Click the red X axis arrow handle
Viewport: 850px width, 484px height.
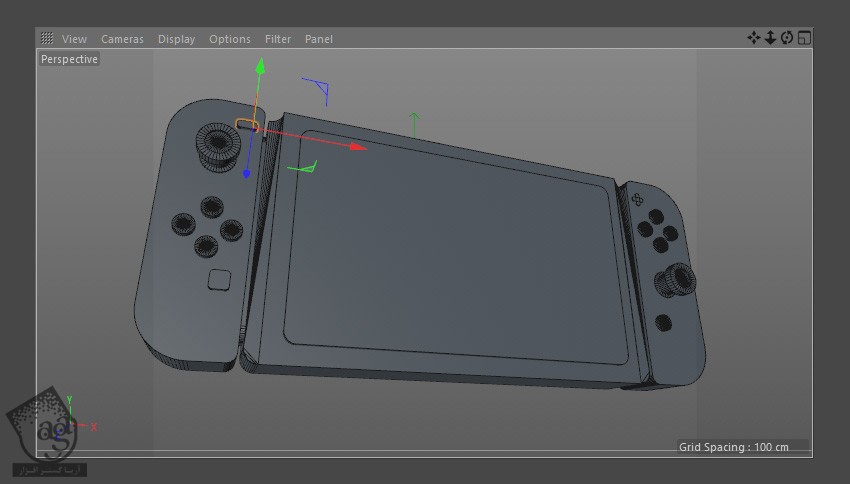(x=358, y=147)
